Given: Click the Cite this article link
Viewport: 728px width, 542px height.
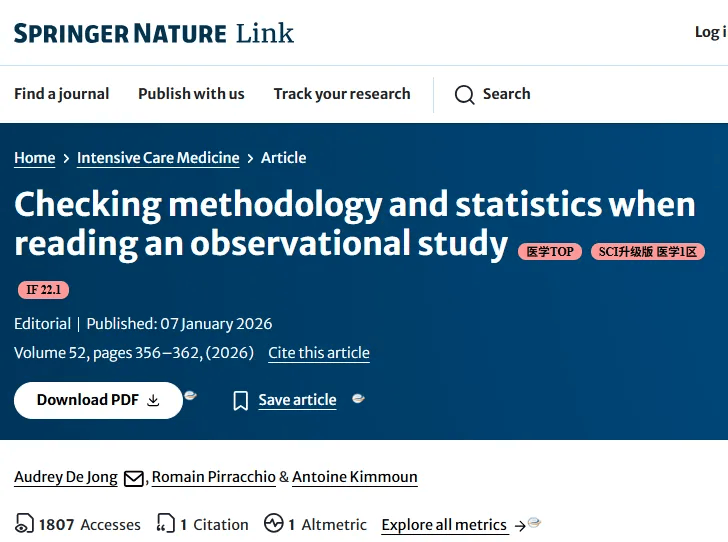Looking at the screenshot, I should pyautogui.click(x=319, y=353).
